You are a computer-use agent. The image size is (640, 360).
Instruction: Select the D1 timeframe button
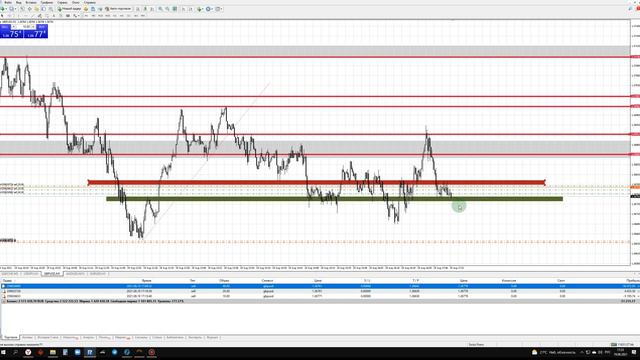pos(128,16)
